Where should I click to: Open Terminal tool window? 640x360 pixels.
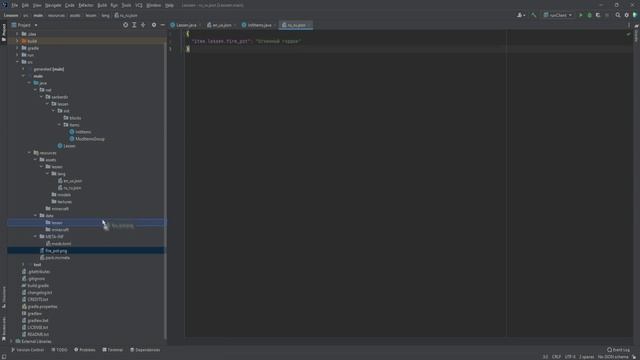pos(112,350)
